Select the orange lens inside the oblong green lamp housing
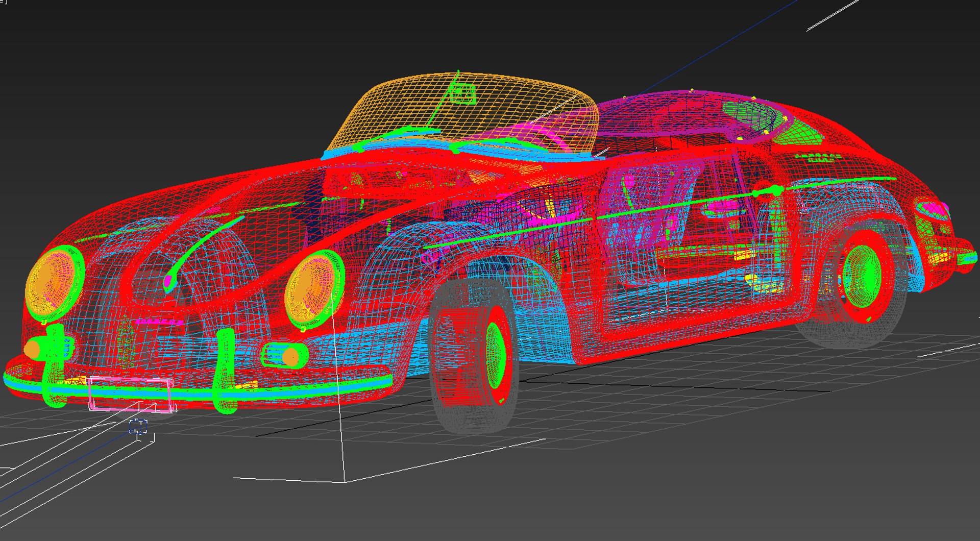Image resolution: width=980 pixels, height=541 pixels. click(292, 356)
